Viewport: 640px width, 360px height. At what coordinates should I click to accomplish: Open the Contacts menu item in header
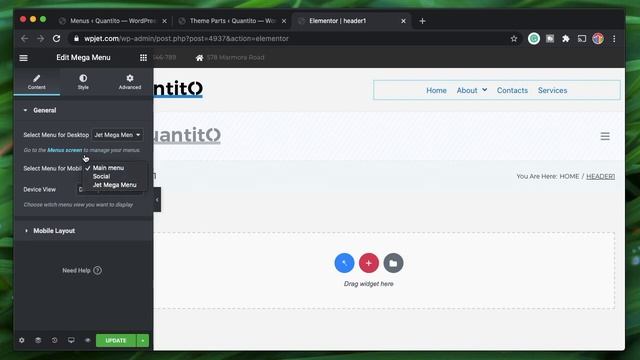pos(512,91)
